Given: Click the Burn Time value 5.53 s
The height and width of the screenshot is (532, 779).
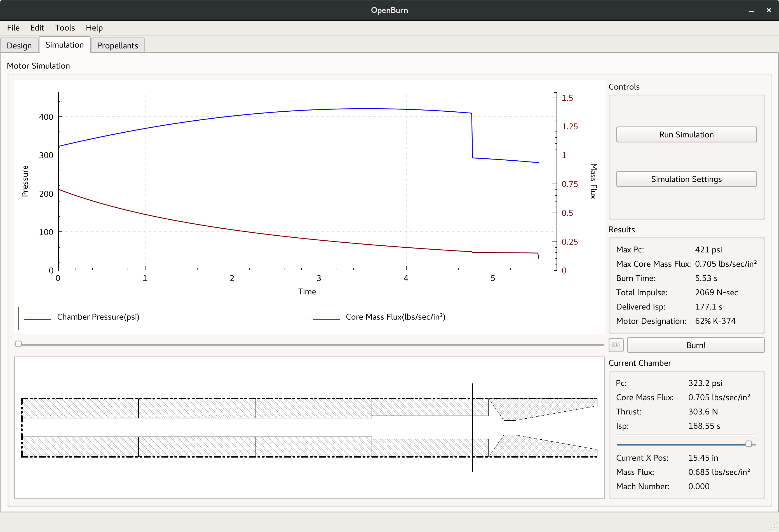Looking at the screenshot, I should click(706, 278).
